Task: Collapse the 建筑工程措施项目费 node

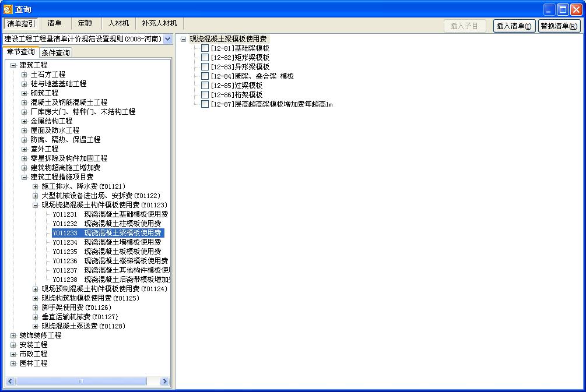Action: [x=24, y=177]
